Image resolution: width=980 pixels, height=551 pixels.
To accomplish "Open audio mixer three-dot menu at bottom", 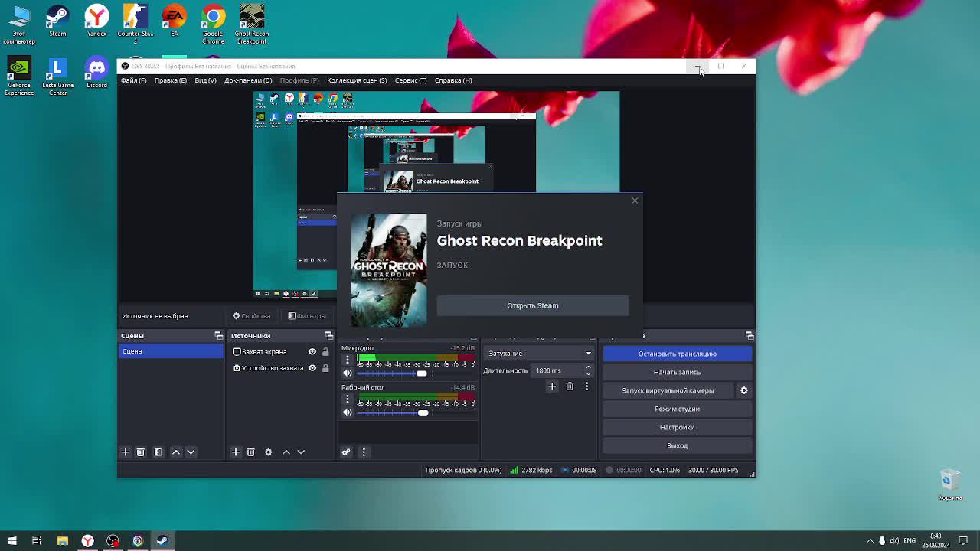I will 364,452.
